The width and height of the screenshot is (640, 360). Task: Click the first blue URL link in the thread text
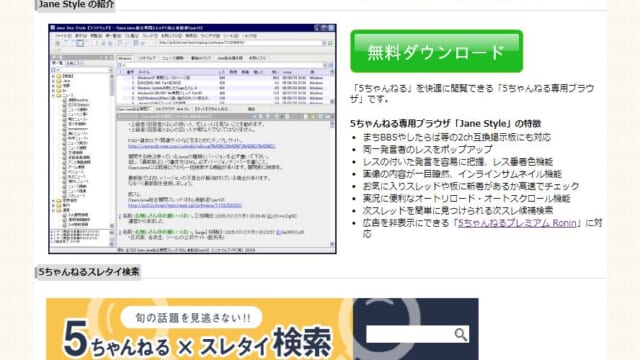(x=202, y=146)
